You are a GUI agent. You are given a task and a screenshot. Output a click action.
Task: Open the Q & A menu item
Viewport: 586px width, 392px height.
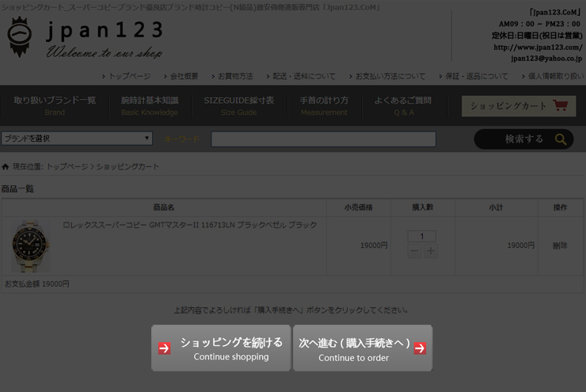point(402,105)
